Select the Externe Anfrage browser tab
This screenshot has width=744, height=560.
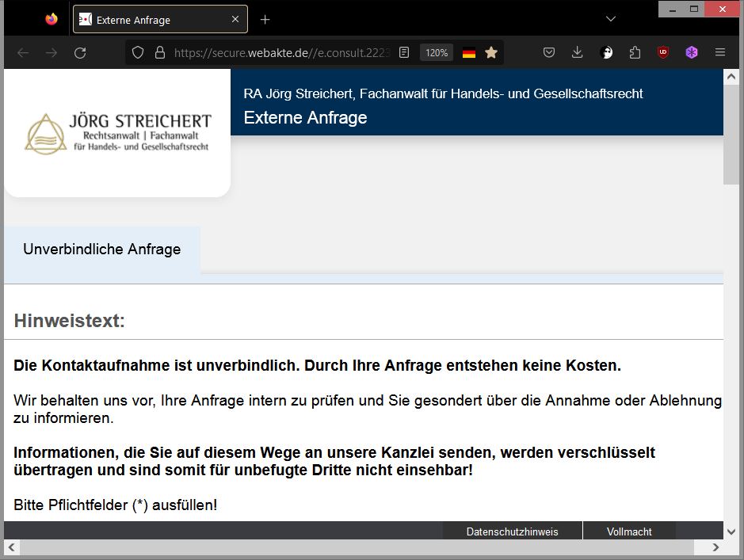(x=160, y=20)
